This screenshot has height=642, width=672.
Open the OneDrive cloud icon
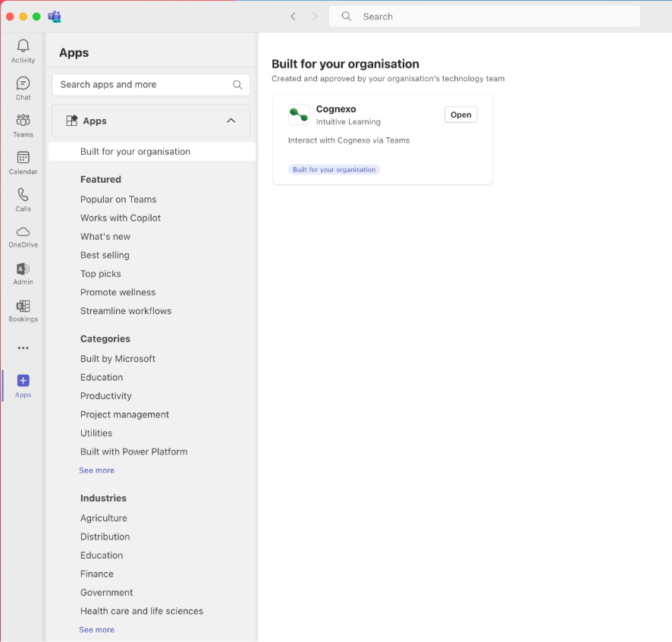coord(23,232)
